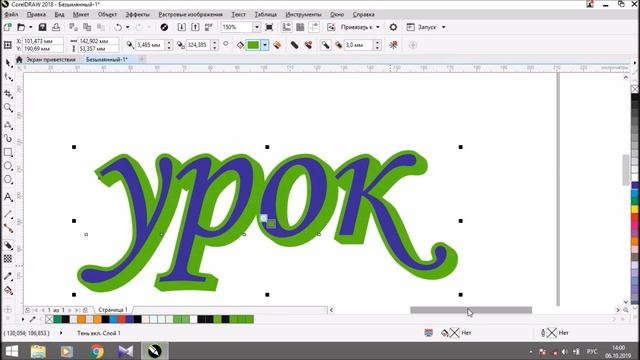This screenshot has height=360, width=640.
Task: Click the horizontal scrollbar thumb
Action: point(471,310)
